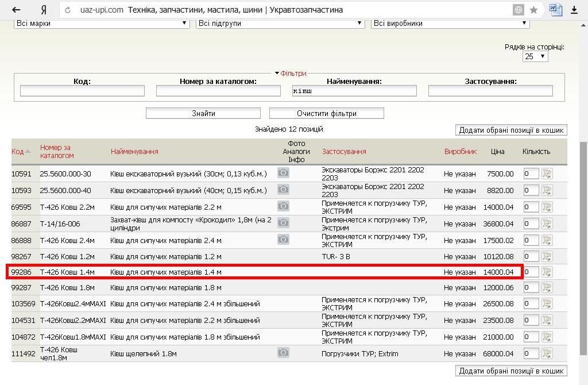Image resolution: width=588 pixels, height=385 pixels.
Task: Expand the 'Всі підгрупи' dropdown
Action: click(280, 24)
